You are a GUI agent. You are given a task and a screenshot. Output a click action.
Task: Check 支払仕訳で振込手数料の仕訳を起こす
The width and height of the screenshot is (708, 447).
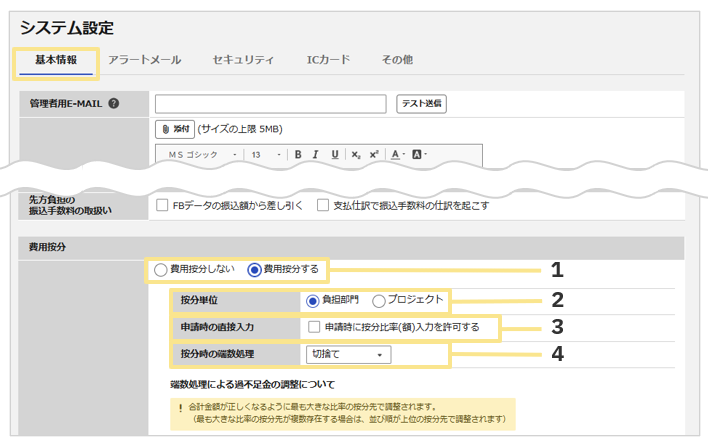point(322,205)
